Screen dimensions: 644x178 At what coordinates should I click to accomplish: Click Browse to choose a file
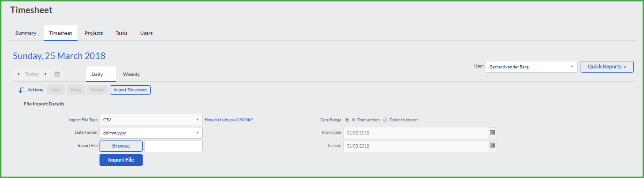click(121, 146)
